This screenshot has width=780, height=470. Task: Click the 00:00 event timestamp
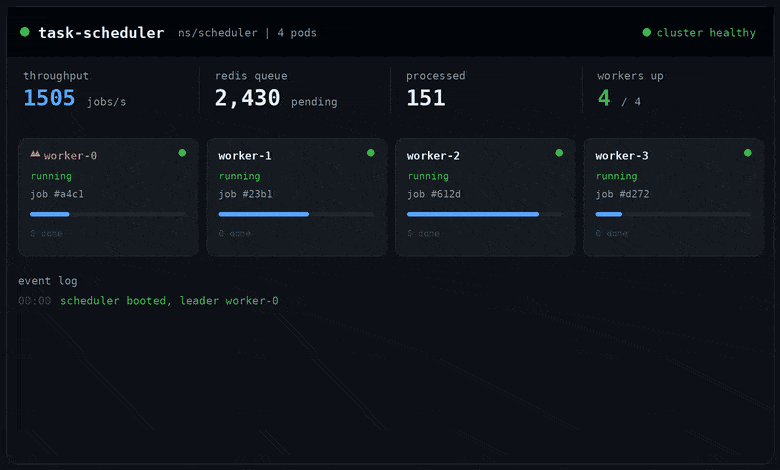point(34,301)
